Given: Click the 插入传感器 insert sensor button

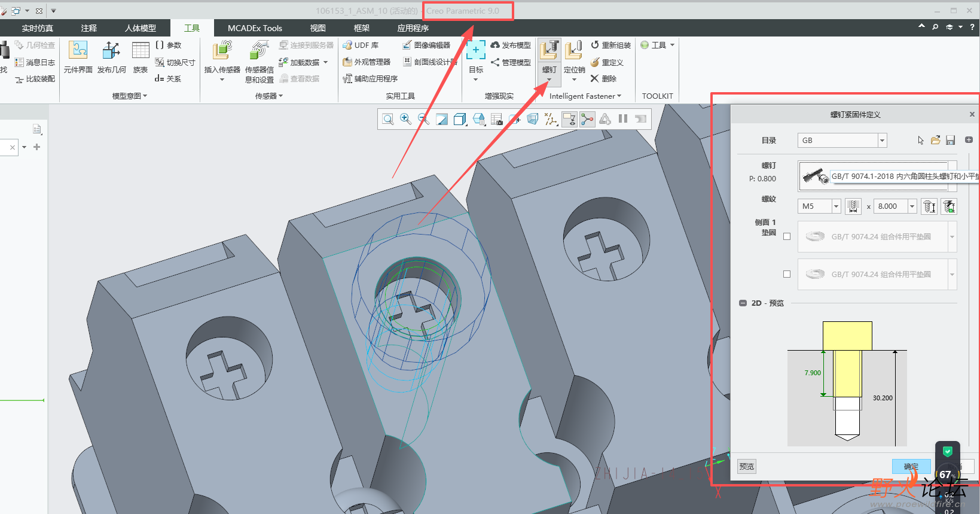Looking at the screenshot, I should [222, 61].
